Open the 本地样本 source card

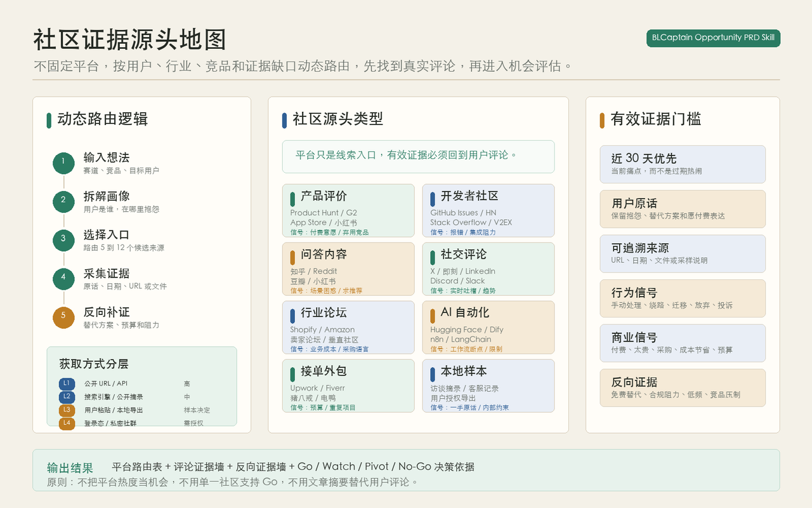[488, 386]
